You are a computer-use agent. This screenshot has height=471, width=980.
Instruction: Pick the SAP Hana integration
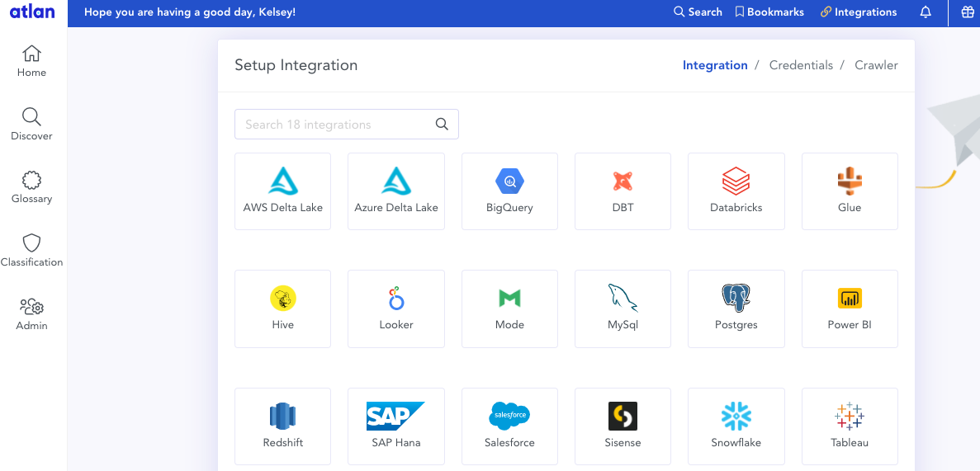coord(396,426)
